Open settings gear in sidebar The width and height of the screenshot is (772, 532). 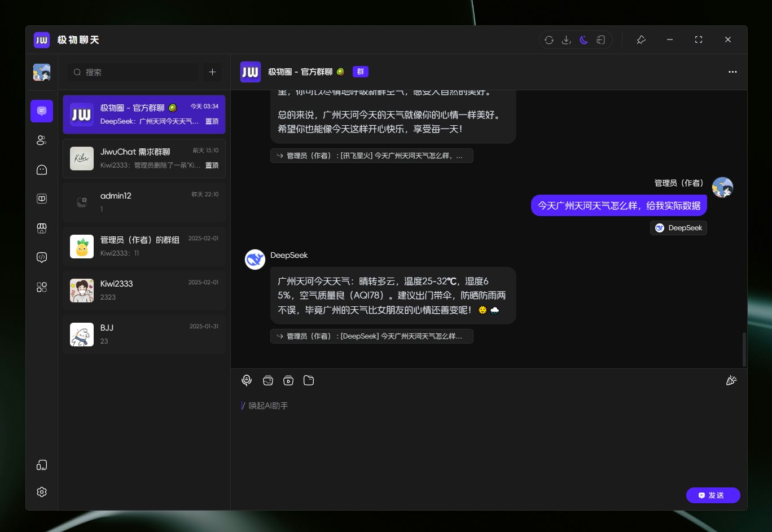coord(42,492)
